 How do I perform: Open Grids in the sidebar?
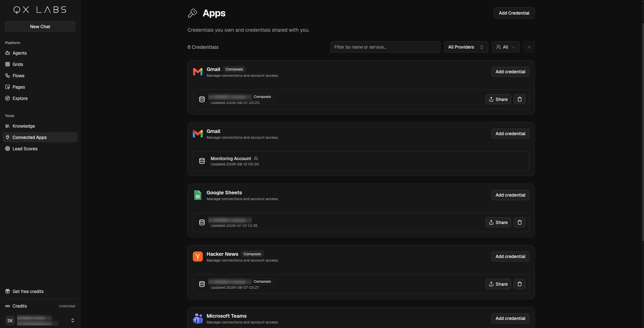point(40,64)
